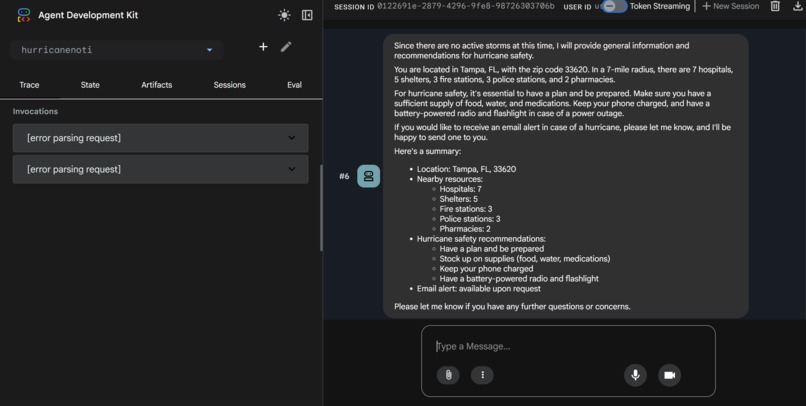The image size is (806, 406).
Task: Open more options three-dot menu
Action: pos(482,375)
